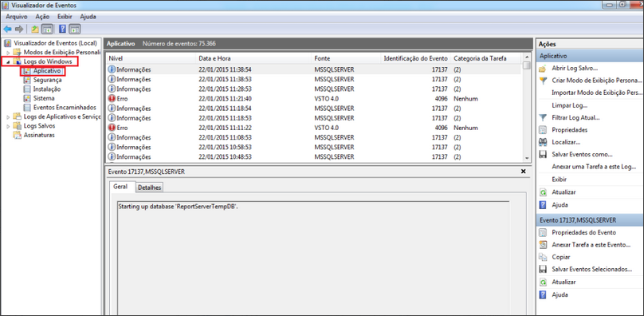Click Ajuda under Evento 17137 actions
This screenshot has height=316, width=644.
(560, 295)
